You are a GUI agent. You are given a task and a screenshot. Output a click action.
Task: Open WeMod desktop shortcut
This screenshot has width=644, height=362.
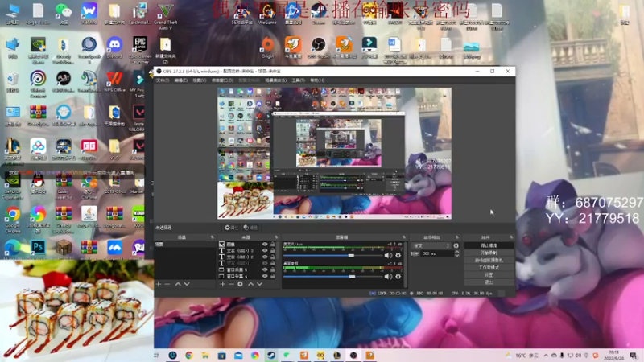coord(89,14)
